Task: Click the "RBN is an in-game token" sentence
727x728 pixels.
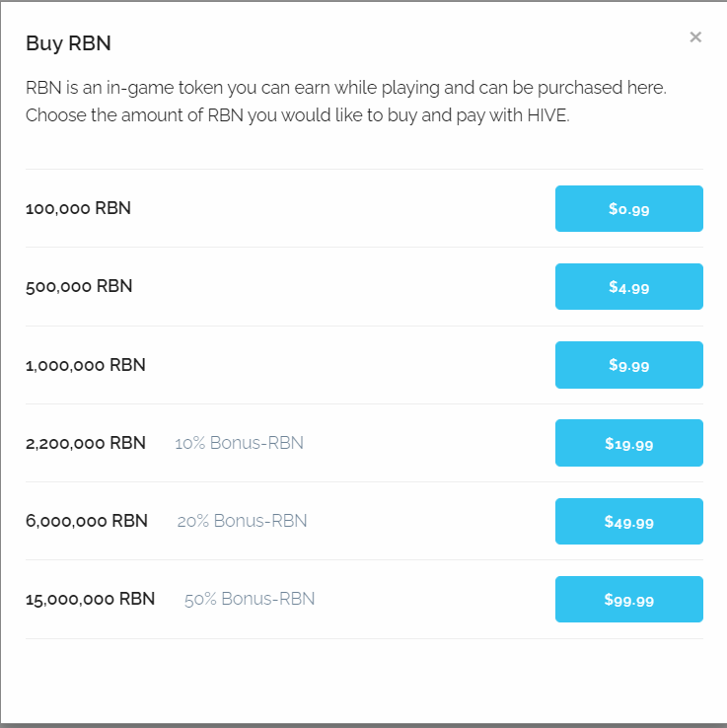Action: [x=346, y=87]
